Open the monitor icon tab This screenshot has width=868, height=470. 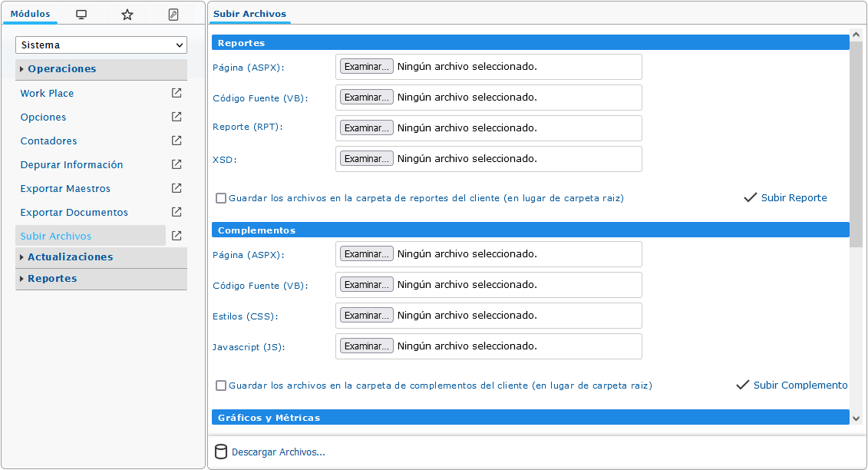click(x=81, y=15)
